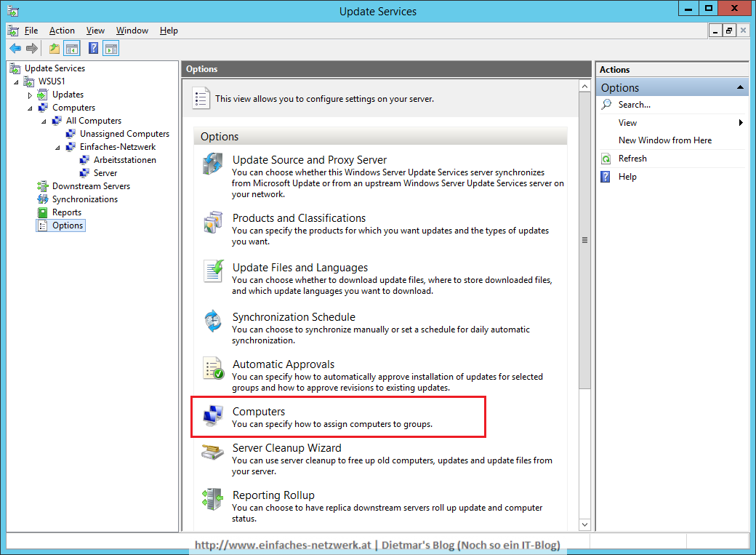The width and height of the screenshot is (756, 555).
Task: Collapse the Options section in Actions pane
Action: [x=739, y=87]
